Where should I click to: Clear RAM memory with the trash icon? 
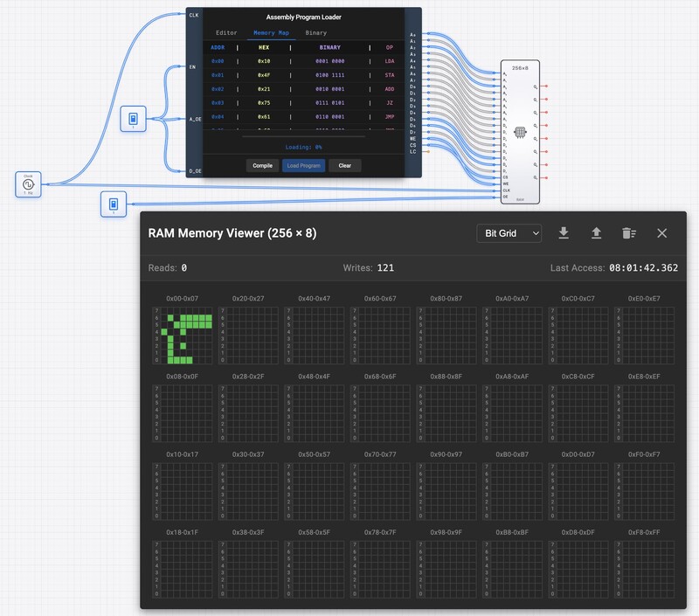(x=628, y=232)
